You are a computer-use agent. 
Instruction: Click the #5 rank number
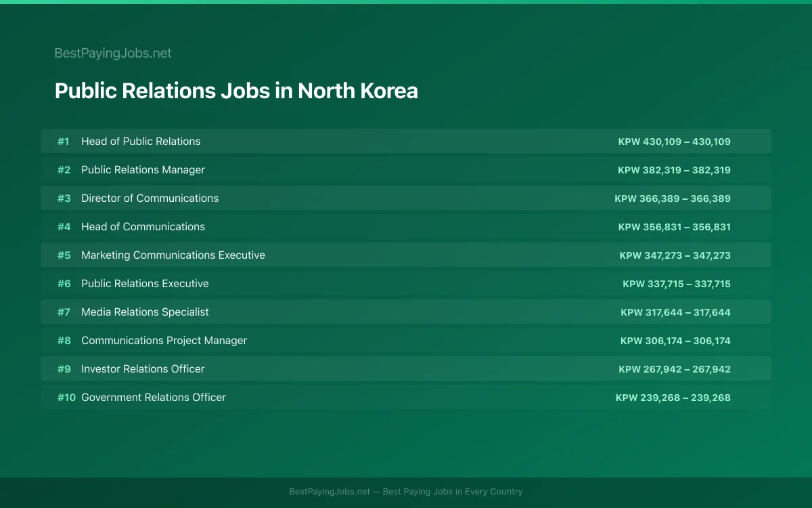64,255
